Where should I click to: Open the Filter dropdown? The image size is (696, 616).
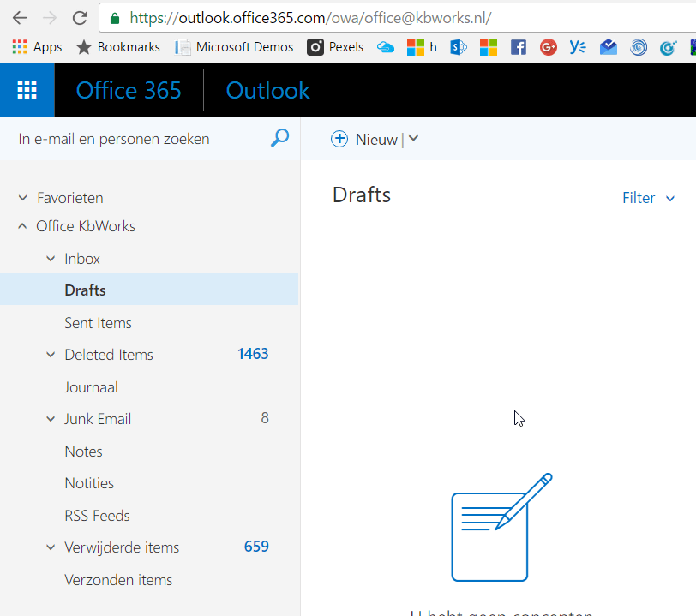[649, 198]
